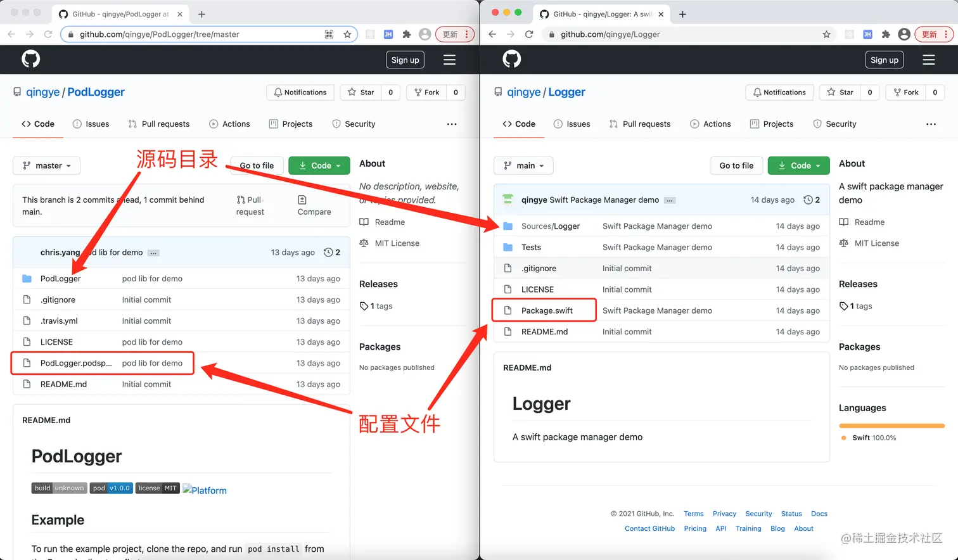Open green Code dropdown in Logger repo
The height and width of the screenshot is (560, 958).
[799, 165]
